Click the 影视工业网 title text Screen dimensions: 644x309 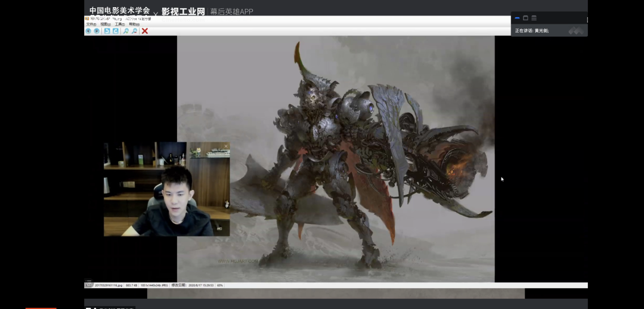click(183, 11)
